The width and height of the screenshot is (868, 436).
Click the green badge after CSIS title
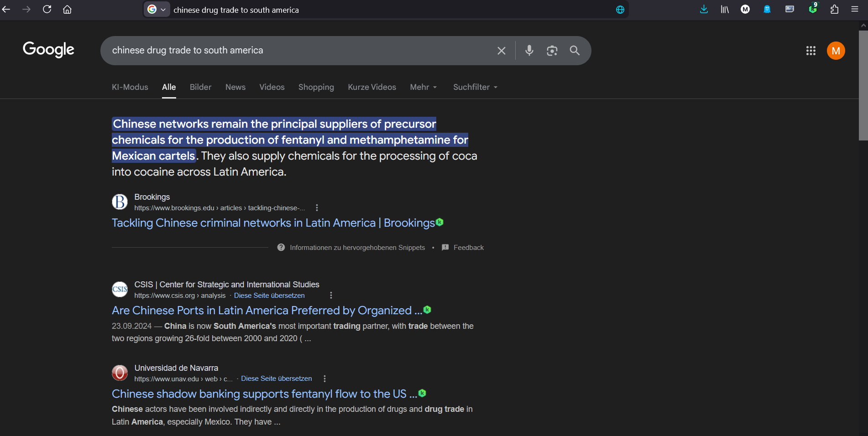(x=427, y=310)
